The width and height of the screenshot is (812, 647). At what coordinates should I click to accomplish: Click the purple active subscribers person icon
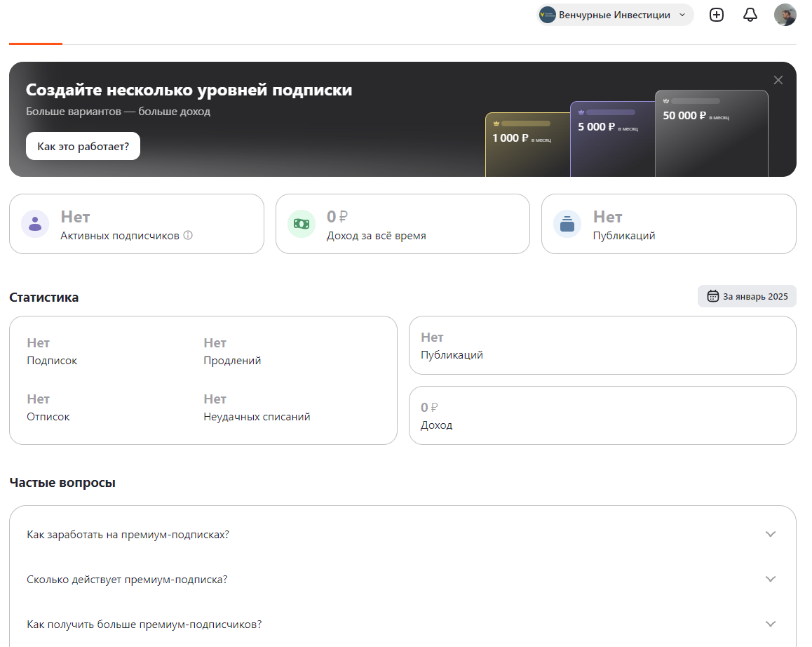pyautogui.click(x=35, y=224)
